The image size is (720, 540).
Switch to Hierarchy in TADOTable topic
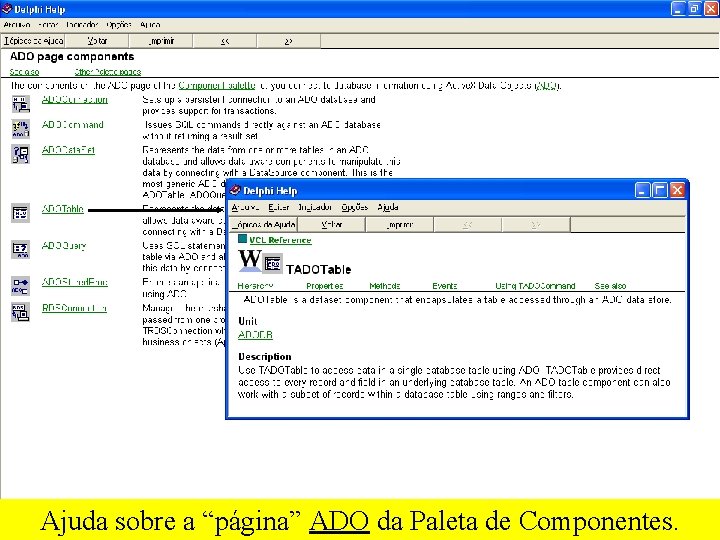click(x=255, y=286)
